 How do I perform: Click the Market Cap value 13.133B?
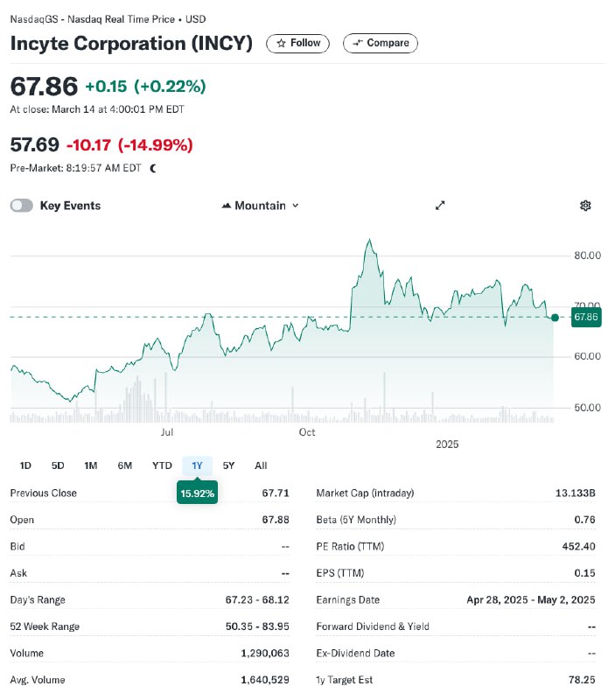click(x=576, y=493)
